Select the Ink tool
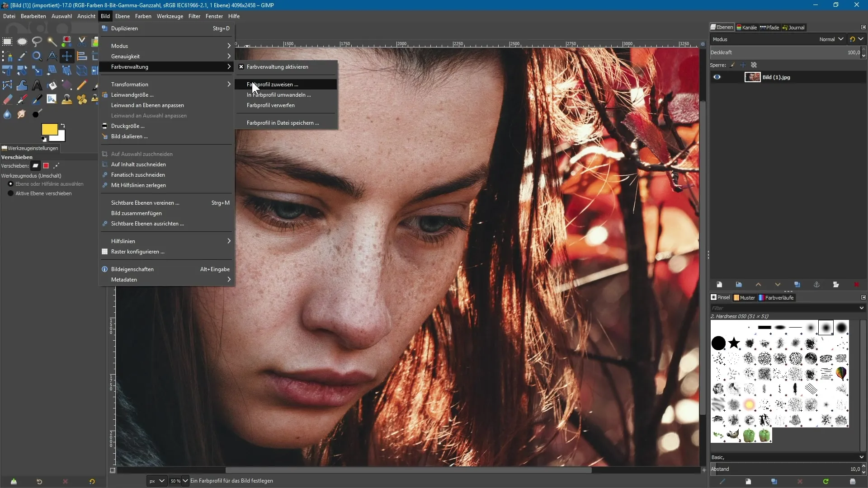The image size is (868, 488). [x=37, y=99]
